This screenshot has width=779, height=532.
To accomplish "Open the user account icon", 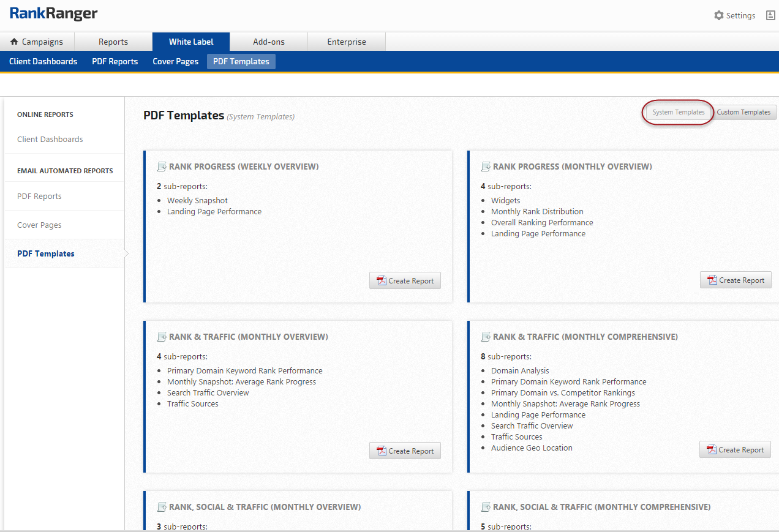I will 770,15.
